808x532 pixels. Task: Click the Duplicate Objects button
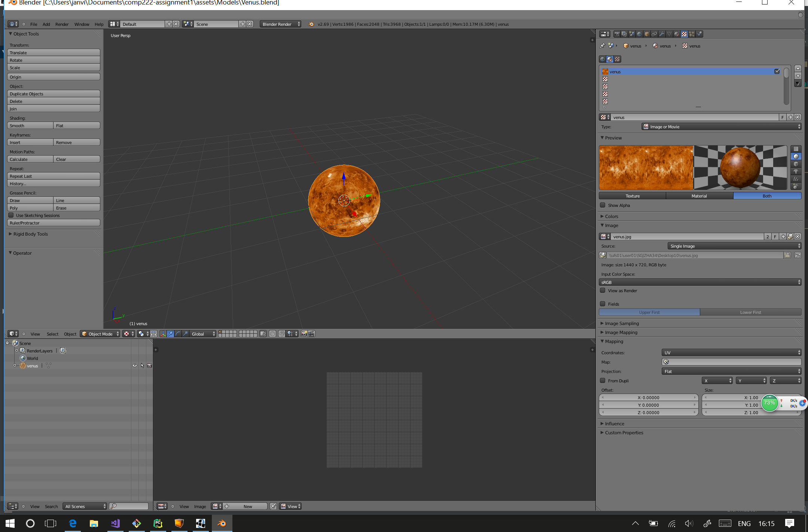pyautogui.click(x=54, y=94)
